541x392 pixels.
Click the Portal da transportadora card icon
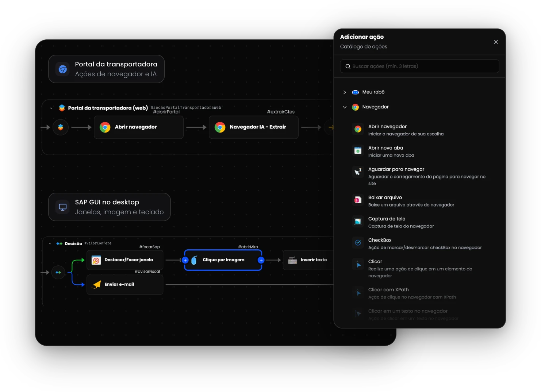pyautogui.click(x=63, y=69)
